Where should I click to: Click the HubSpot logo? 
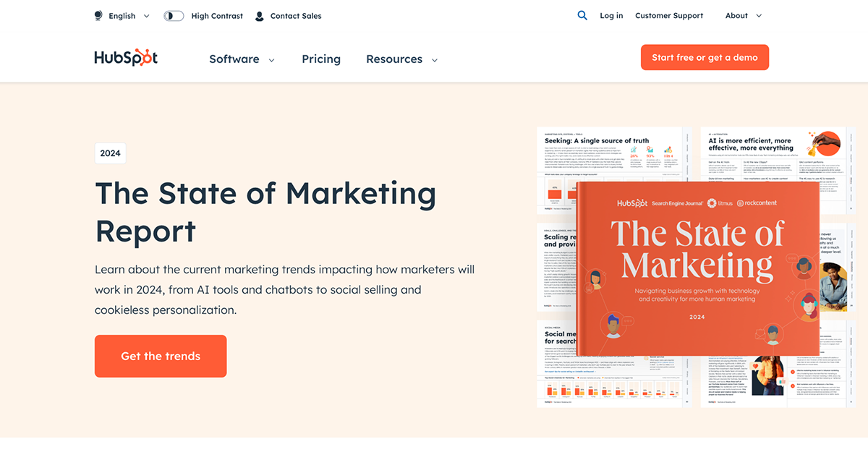(x=126, y=57)
